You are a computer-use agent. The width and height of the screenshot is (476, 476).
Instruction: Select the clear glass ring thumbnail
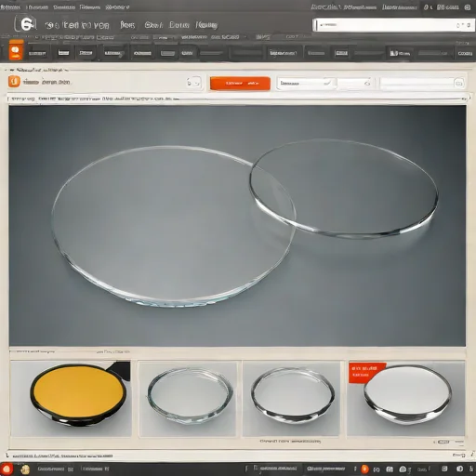pyautogui.click(x=188, y=399)
